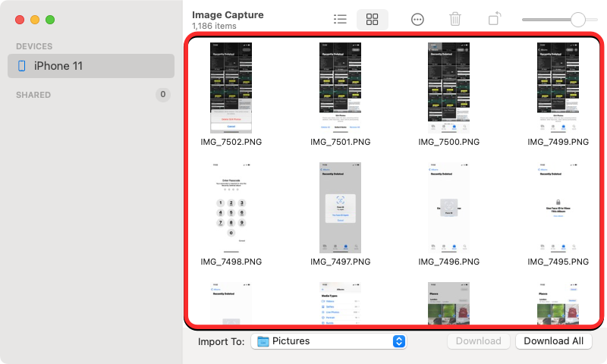
Task: Click the Shared count badge
Action: [x=162, y=95]
